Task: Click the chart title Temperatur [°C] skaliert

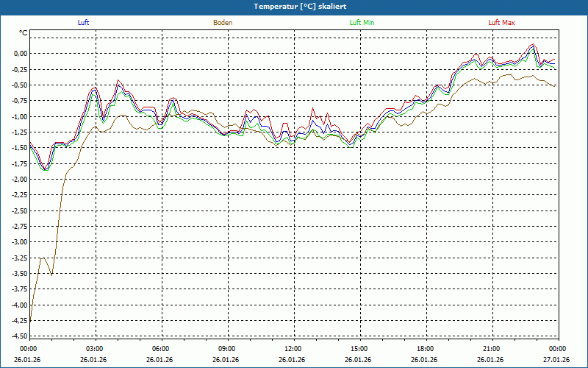Action: coord(294,6)
